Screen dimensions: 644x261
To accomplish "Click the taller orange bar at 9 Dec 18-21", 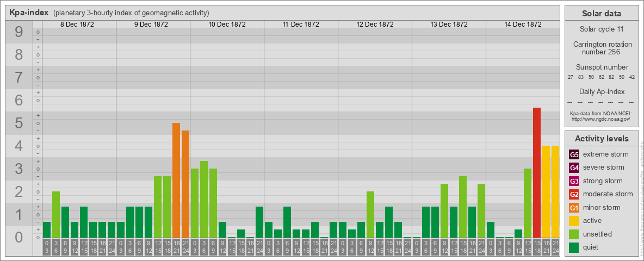I will pos(176,180).
